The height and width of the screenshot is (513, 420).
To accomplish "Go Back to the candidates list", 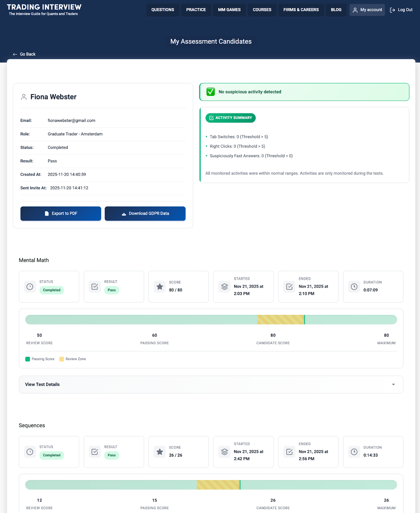I will tap(24, 54).
